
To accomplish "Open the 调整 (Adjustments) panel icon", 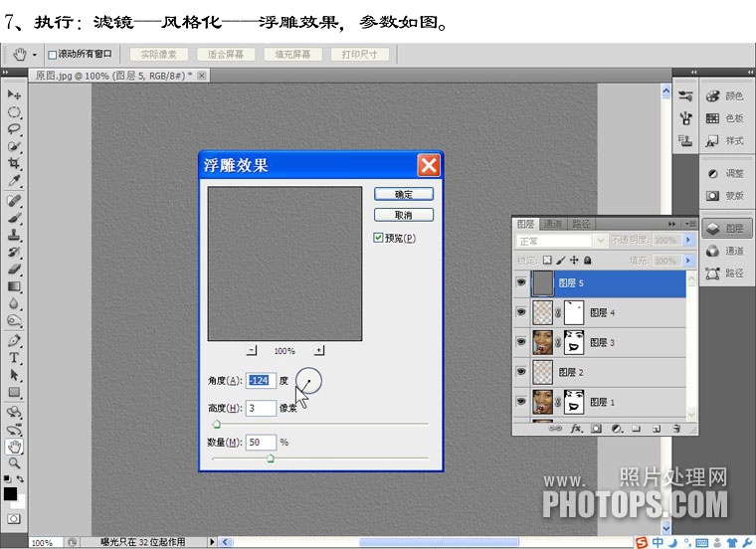I will click(x=712, y=173).
